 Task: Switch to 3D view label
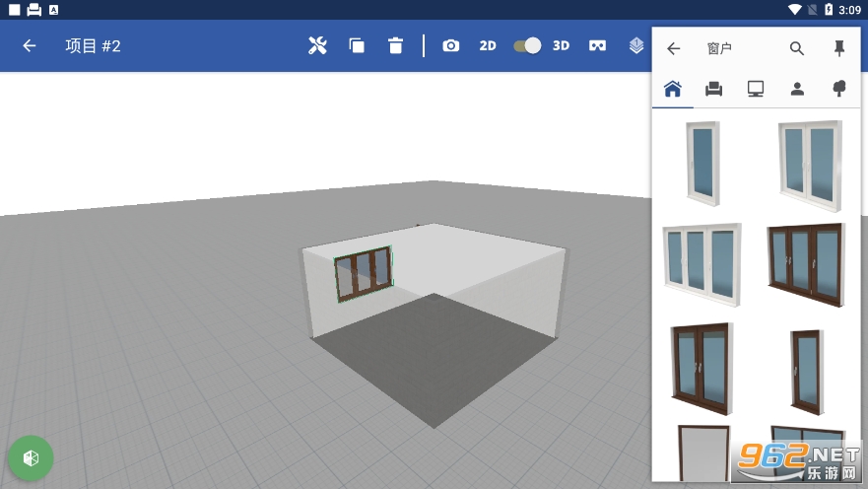[x=561, y=45]
